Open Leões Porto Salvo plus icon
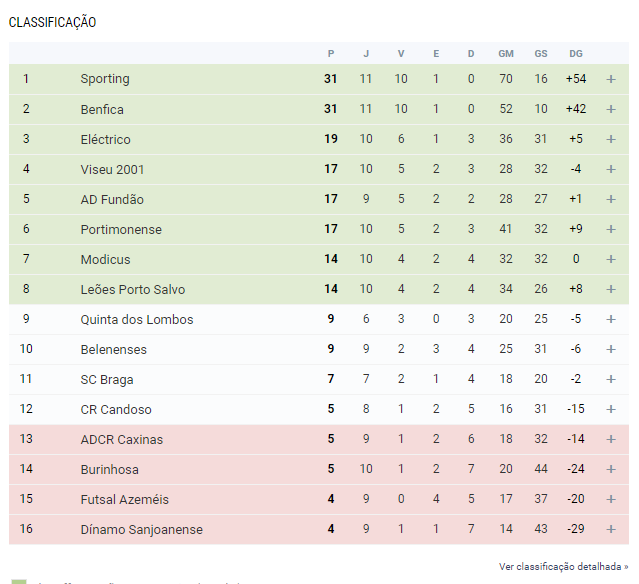639x584 pixels. click(610, 289)
